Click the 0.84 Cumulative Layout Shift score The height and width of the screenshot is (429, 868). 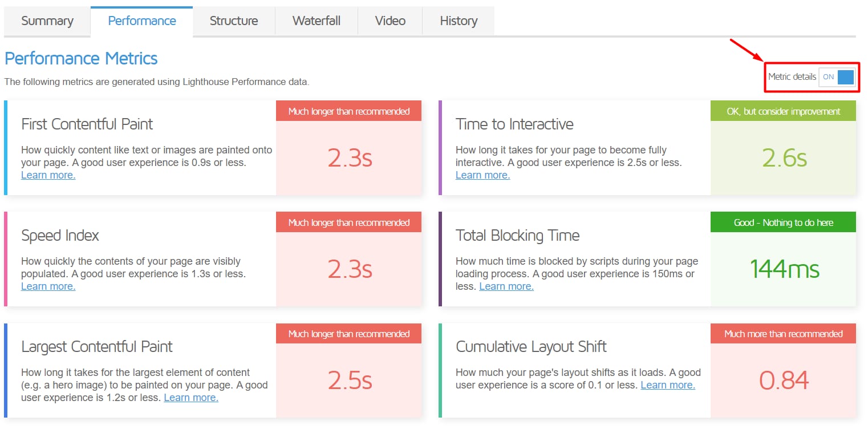coord(783,379)
